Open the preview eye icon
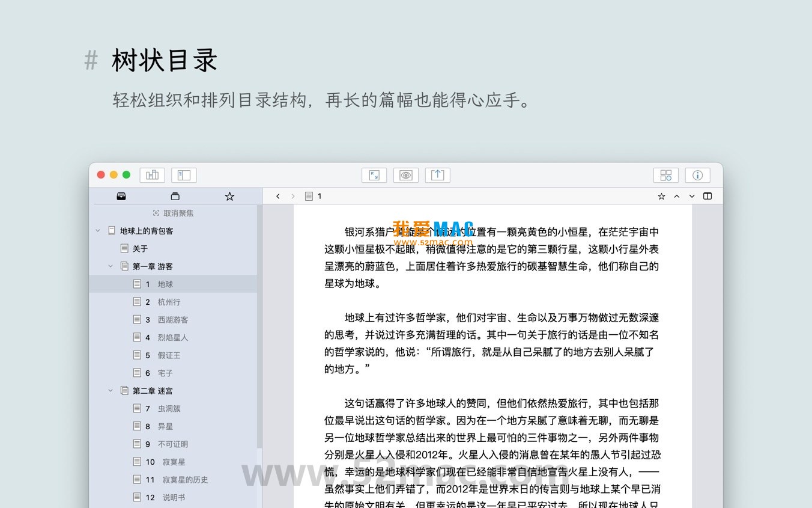 pyautogui.click(x=405, y=175)
